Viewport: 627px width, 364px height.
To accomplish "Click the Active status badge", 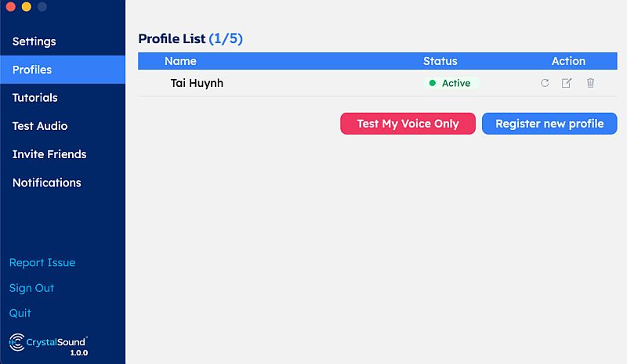I will coord(451,83).
